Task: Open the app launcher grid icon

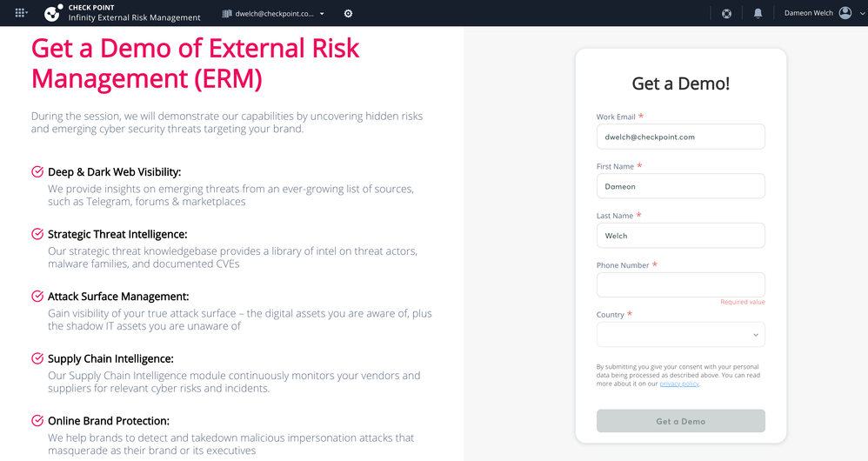Action: (x=21, y=13)
